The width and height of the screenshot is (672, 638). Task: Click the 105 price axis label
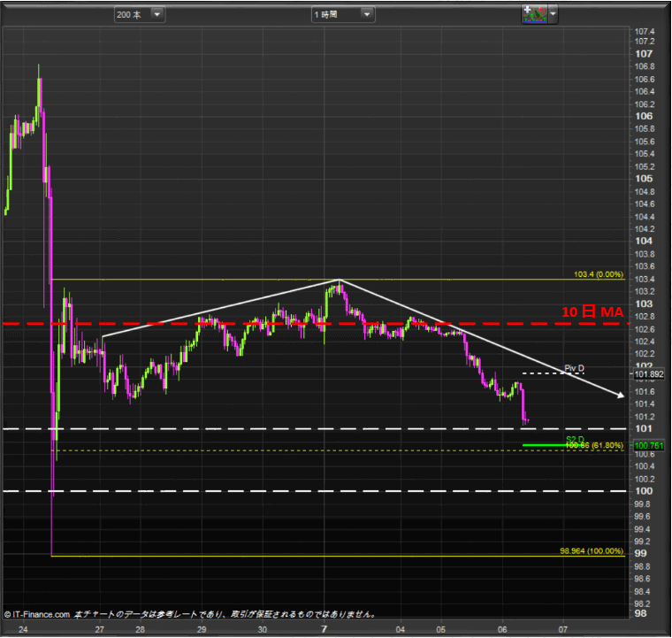(x=644, y=179)
